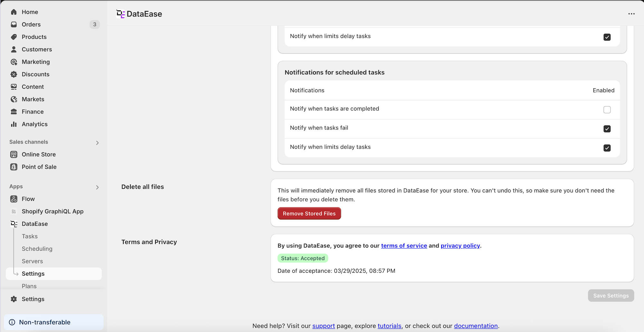This screenshot has width=644, height=332.
Task: Click the DataEase icon in sidebar
Action: pos(14,224)
